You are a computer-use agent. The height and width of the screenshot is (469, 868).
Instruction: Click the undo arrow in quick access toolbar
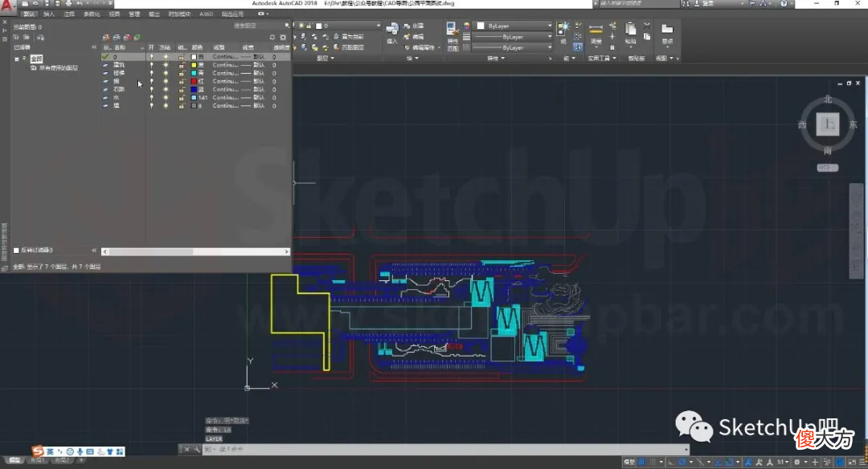coord(80,3)
